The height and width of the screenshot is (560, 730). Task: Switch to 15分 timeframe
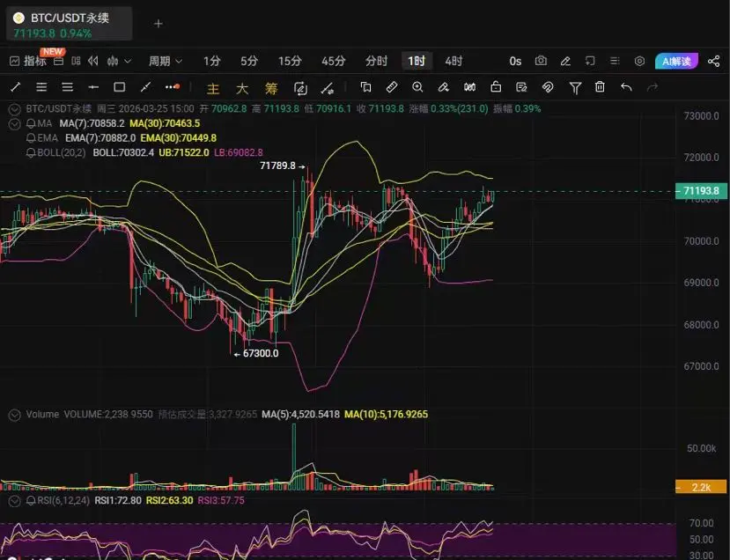(x=290, y=61)
